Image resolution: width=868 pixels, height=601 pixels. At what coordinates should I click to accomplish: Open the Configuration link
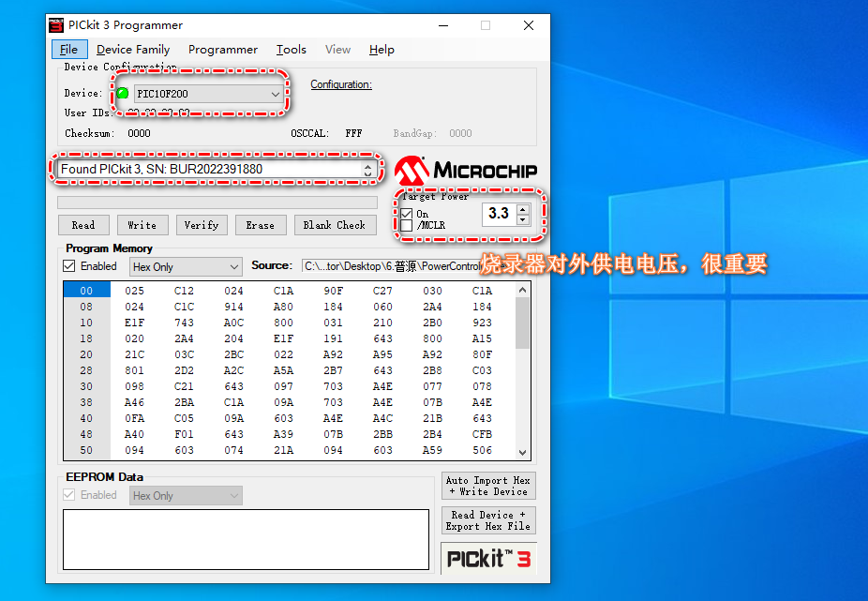coord(341,84)
